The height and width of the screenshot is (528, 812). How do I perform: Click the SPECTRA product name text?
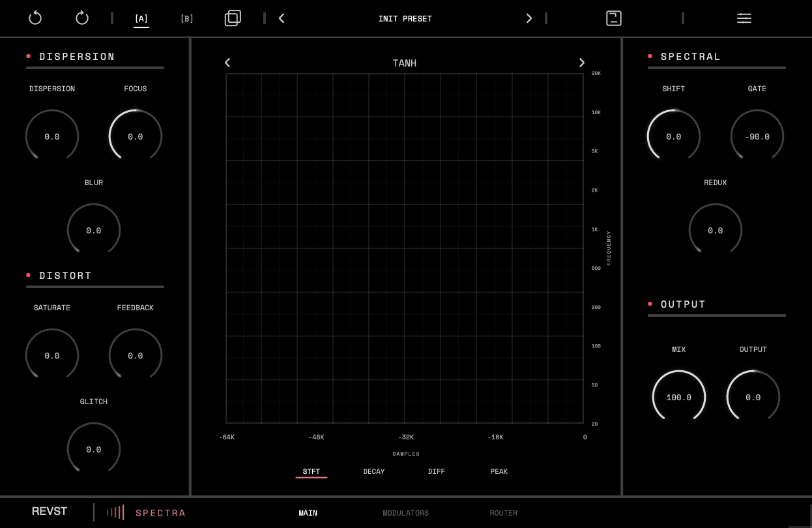(161, 513)
